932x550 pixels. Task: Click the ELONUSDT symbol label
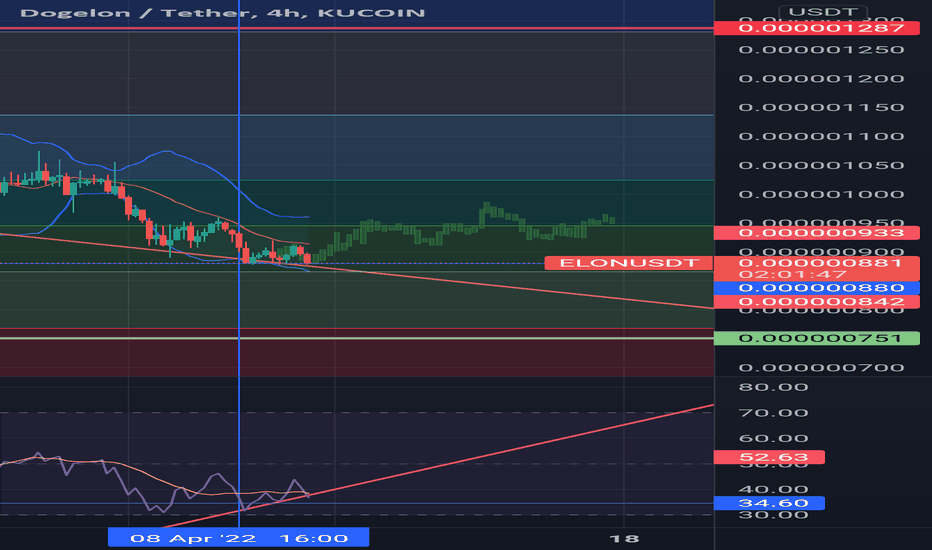(629, 263)
